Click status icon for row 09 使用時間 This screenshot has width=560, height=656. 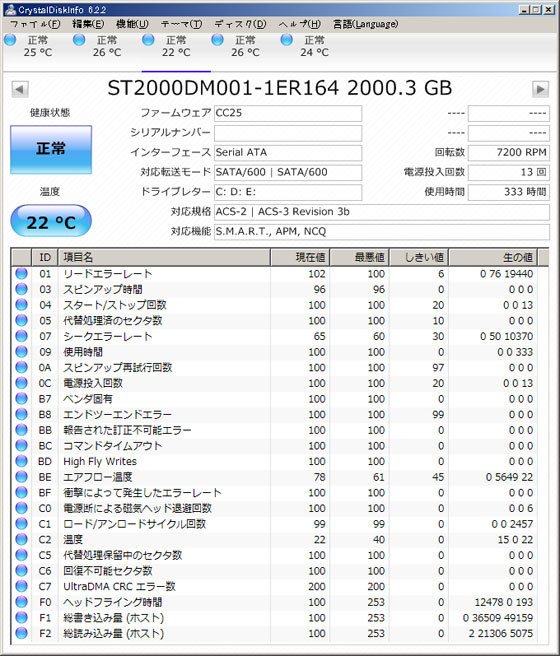tap(21, 352)
